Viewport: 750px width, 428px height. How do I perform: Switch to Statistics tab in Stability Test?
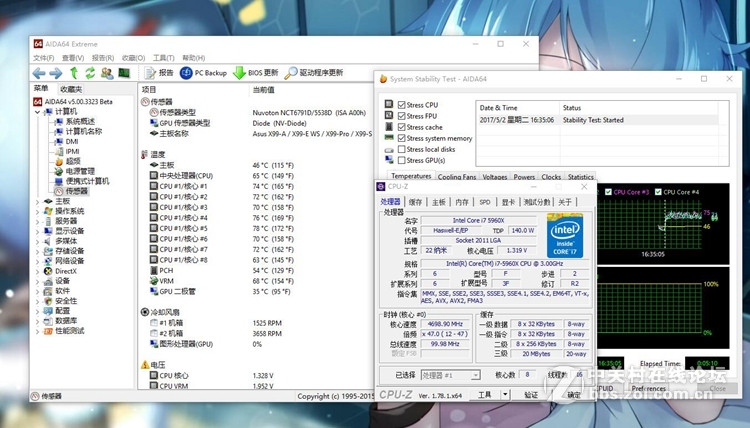tap(581, 177)
